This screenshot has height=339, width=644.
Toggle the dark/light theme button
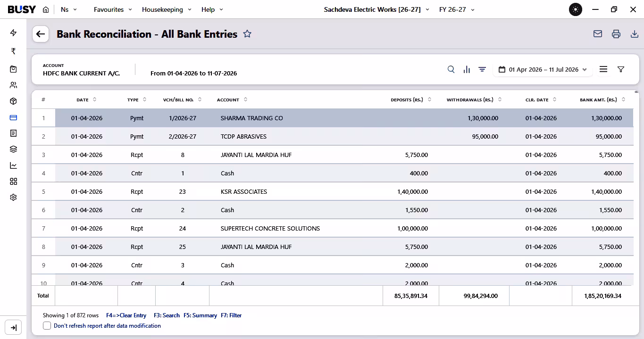576,9
